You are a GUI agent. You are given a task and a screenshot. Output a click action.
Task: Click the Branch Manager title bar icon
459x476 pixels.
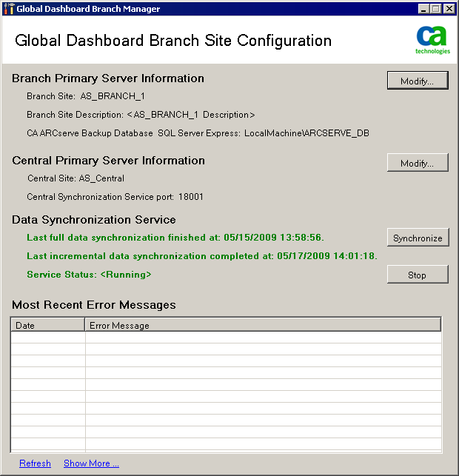coord(8,9)
